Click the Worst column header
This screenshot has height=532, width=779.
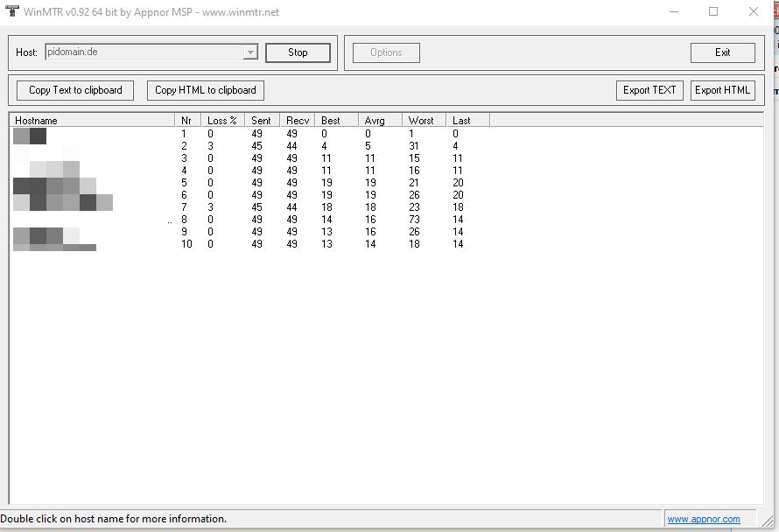424,121
